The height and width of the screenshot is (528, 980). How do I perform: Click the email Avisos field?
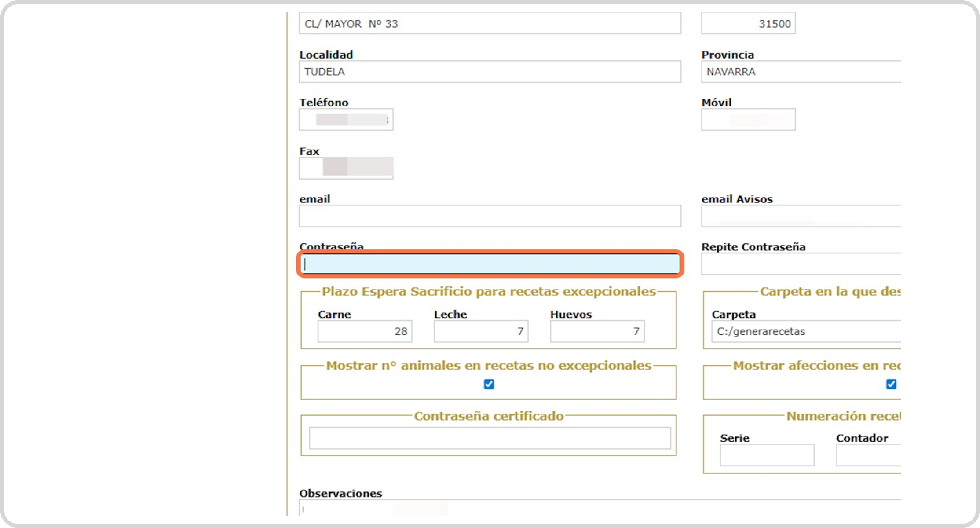tap(801, 216)
